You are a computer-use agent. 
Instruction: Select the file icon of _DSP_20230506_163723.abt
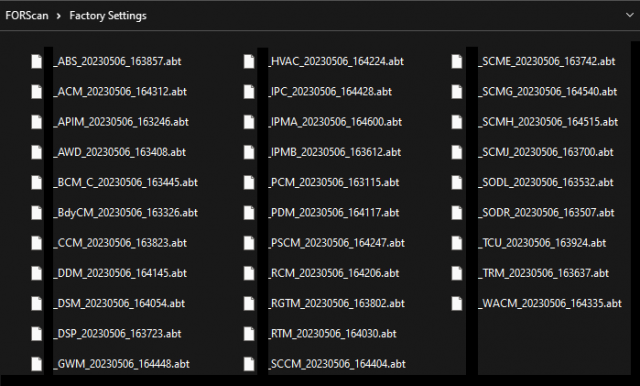point(37,333)
